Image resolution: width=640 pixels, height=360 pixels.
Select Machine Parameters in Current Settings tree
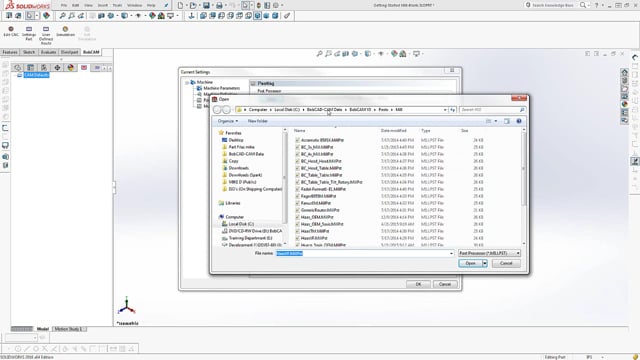tap(221, 89)
